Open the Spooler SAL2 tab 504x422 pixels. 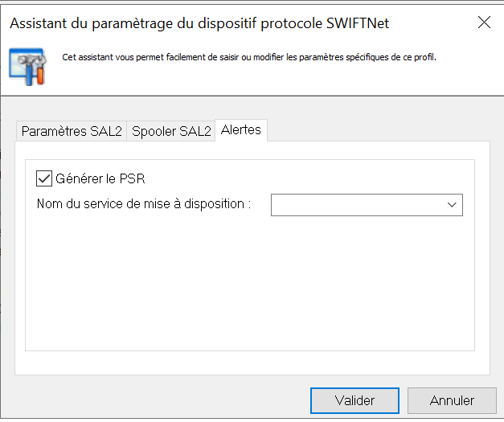coord(171,131)
